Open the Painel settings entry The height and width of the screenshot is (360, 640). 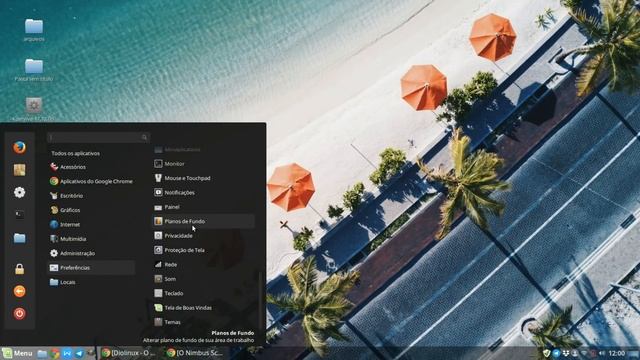(204, 207)
